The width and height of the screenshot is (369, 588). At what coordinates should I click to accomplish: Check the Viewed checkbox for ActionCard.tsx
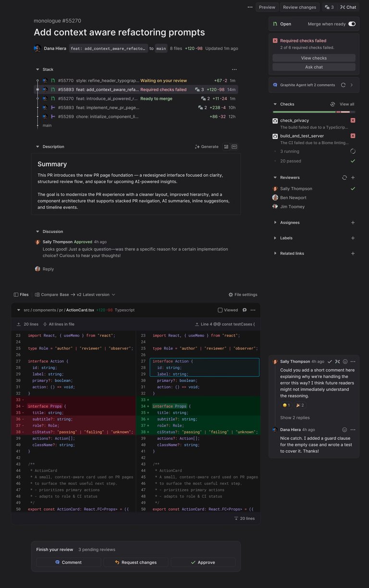coord(220,310)
